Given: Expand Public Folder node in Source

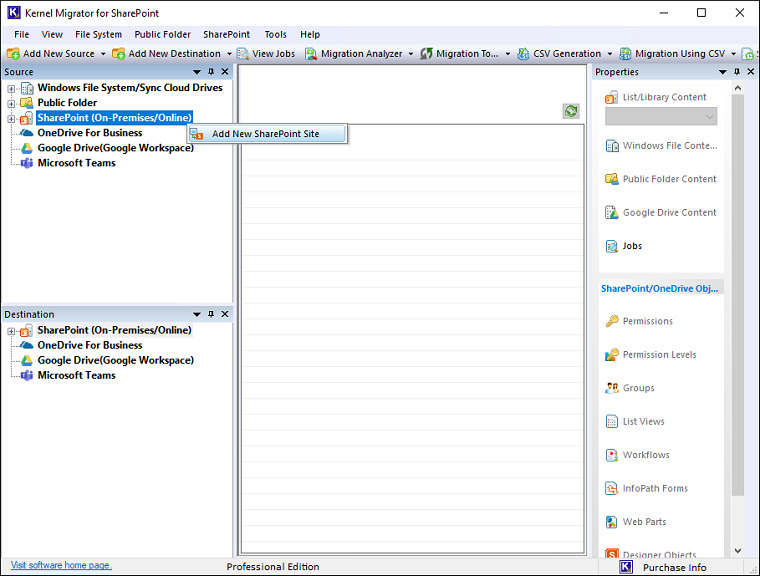Looking at the screenshot, I should tap(11, 104).
